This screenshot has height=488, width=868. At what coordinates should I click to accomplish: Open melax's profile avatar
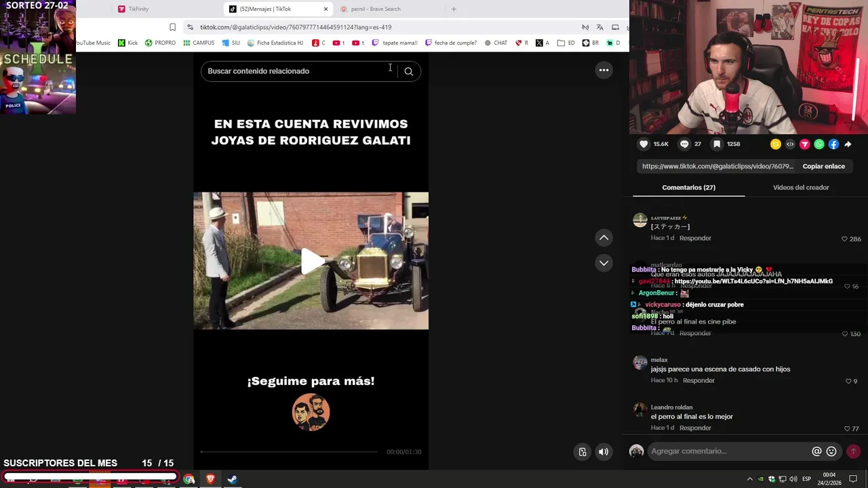640,363
